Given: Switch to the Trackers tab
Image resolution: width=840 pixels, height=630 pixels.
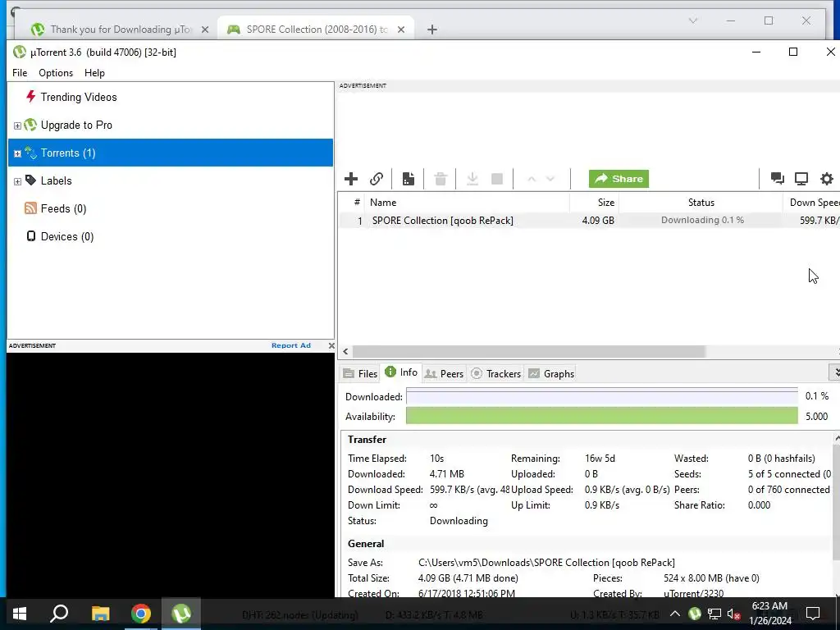Looking at the screenshot, I should tap(496, 373).
